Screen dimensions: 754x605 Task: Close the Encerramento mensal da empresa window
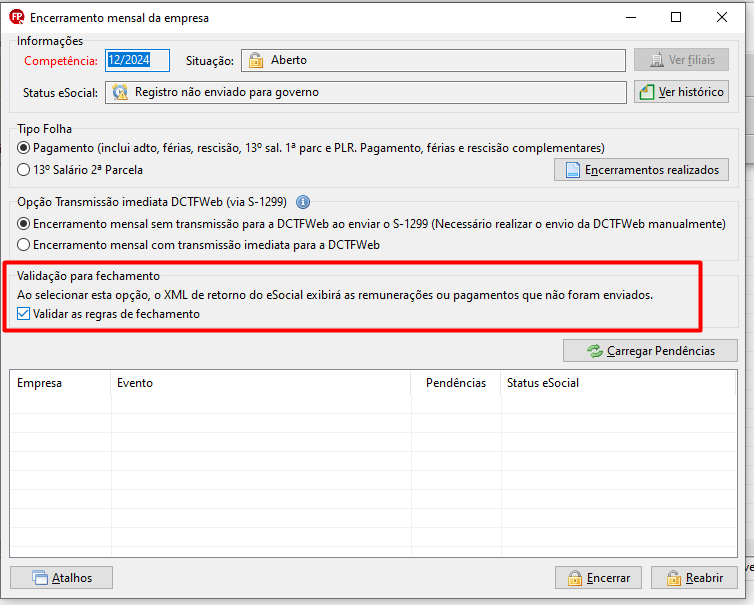click(721, 17)
